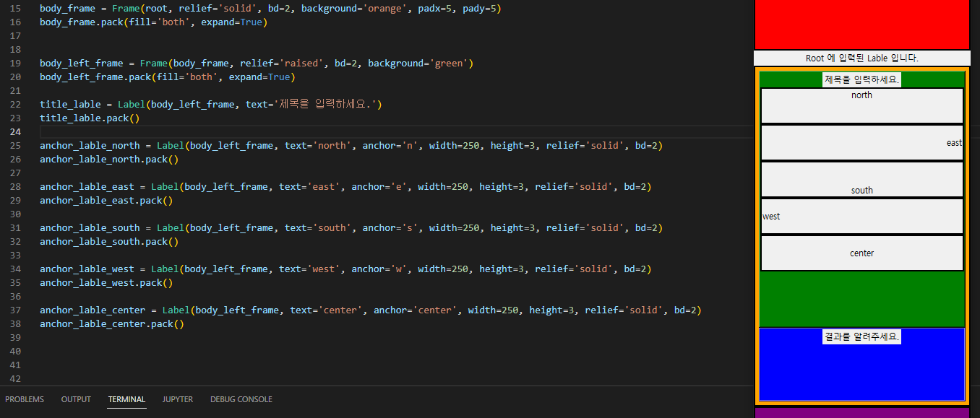Click the 'north' label in the Tk window
This screenshot has width=980, height=418.
861,105
